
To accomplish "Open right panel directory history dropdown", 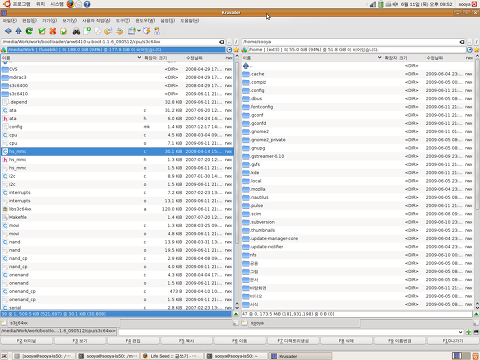I will [470, 50].
